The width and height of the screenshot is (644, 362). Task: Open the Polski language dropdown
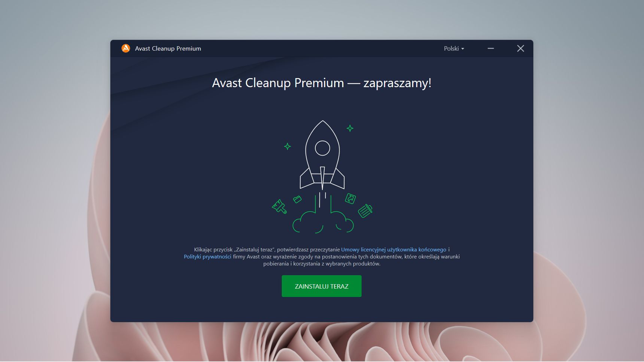coord(454,49)
